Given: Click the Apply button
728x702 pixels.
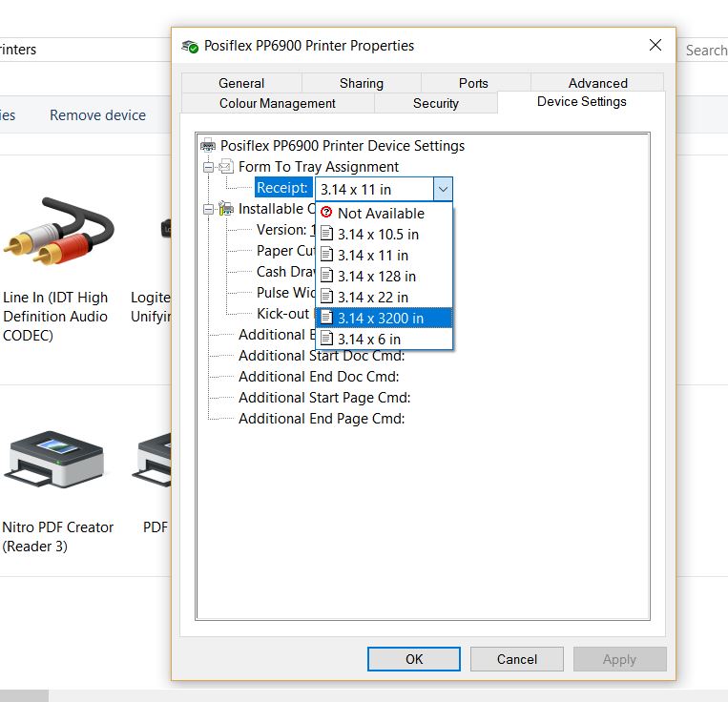Looking at the screenshot, I should [x=620, y=659].
